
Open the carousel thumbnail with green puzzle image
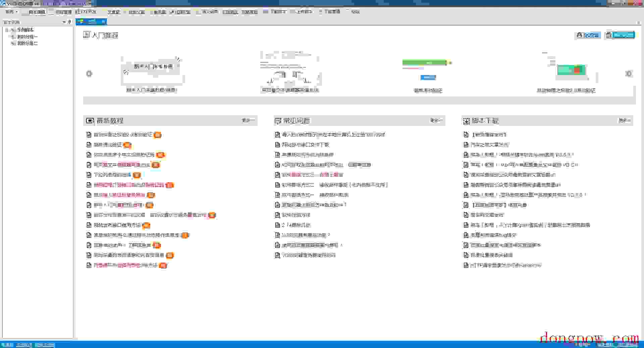(x=566, y=69)
